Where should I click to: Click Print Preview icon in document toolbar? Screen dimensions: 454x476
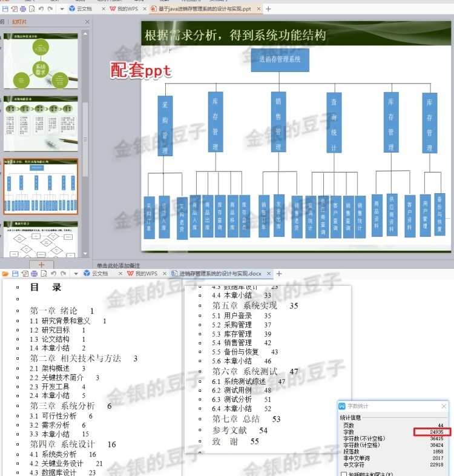[x=44, y=274]
